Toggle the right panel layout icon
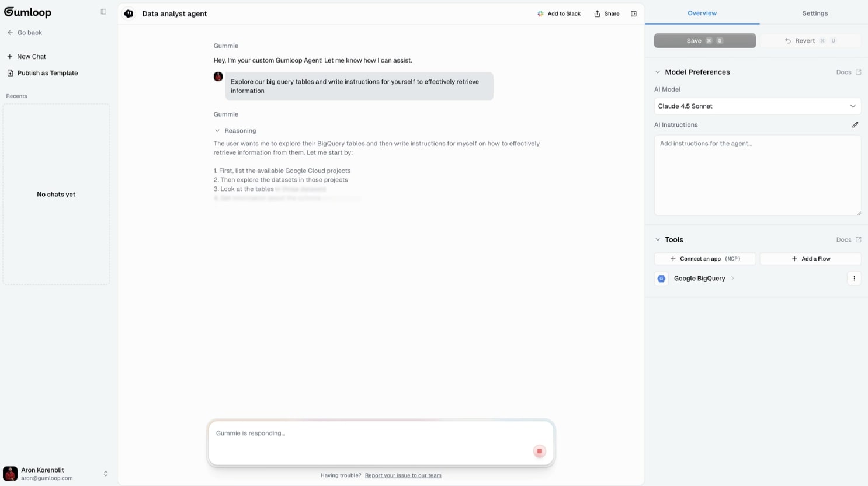Image resolution: width=868 pixels, height=486 pixels. tap(634, 13)
